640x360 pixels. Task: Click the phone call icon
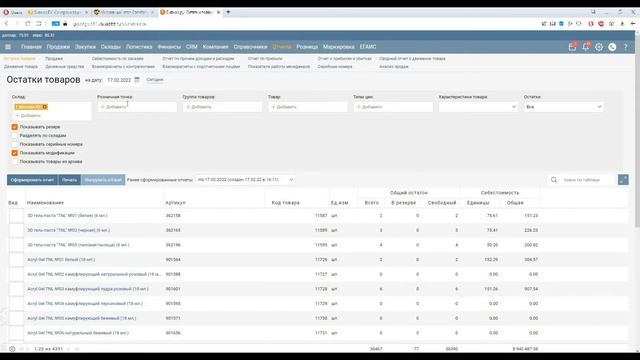point(612,47)
